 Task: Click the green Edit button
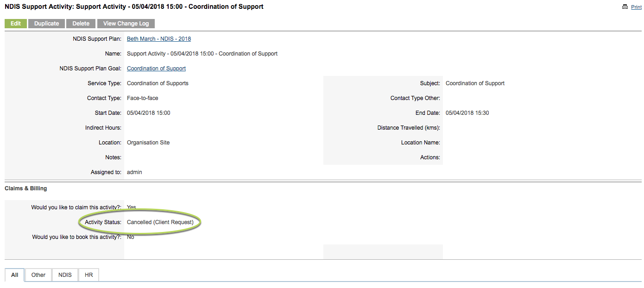pyautogui.click(x=16, y=24)
